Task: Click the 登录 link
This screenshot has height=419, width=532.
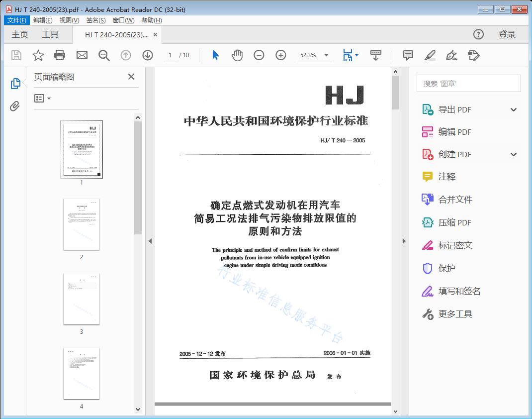Action: click(508, 34)
